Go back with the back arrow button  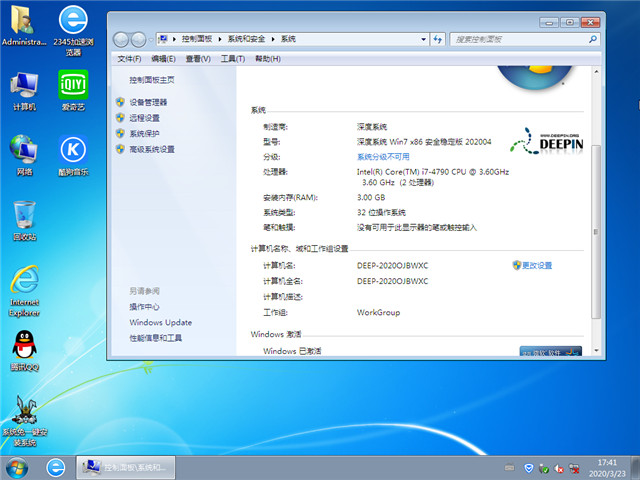click(x=121, y=40)
